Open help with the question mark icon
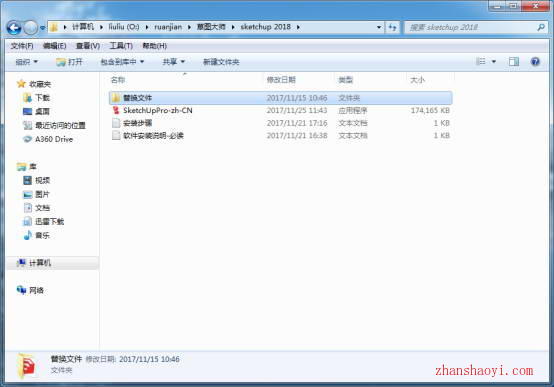Viewport: 554px width, 387px height. click(535, 62)
